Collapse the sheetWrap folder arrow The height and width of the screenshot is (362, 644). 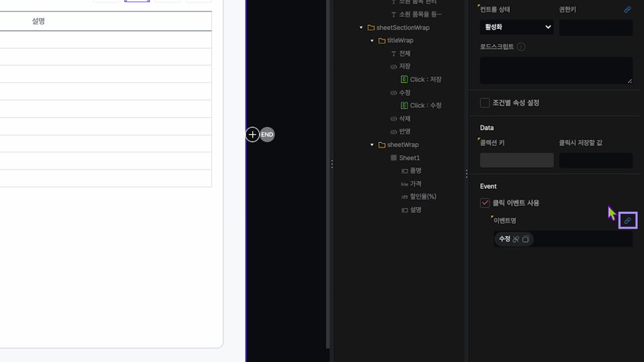point(372,145)
